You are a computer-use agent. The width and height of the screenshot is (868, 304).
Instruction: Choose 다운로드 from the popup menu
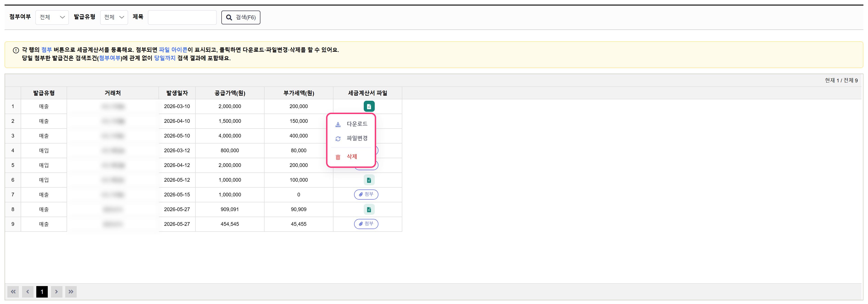click(x=351, y=124)
